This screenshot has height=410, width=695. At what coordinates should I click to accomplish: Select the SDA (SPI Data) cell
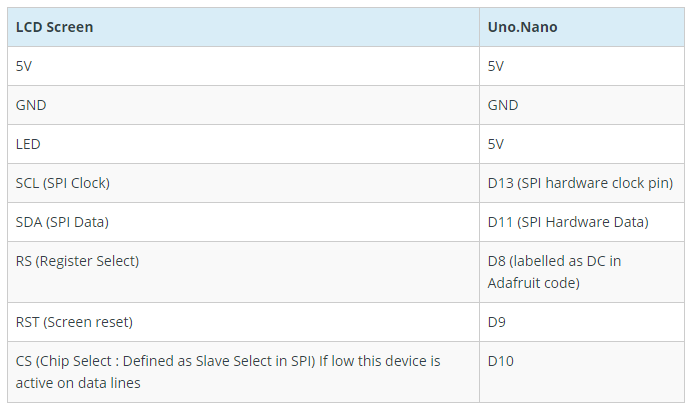pyautogui.click(x=243, y=222)
